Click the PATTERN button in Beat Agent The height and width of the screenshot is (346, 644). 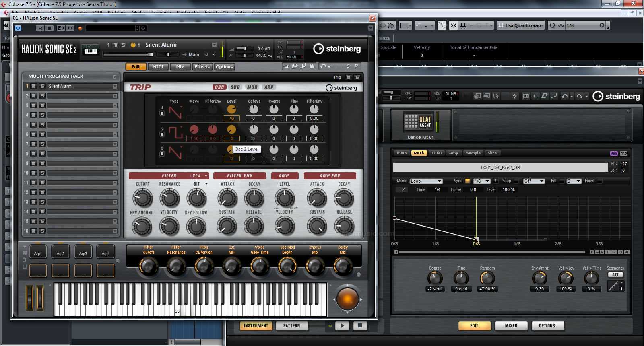[x=291, y=326]
